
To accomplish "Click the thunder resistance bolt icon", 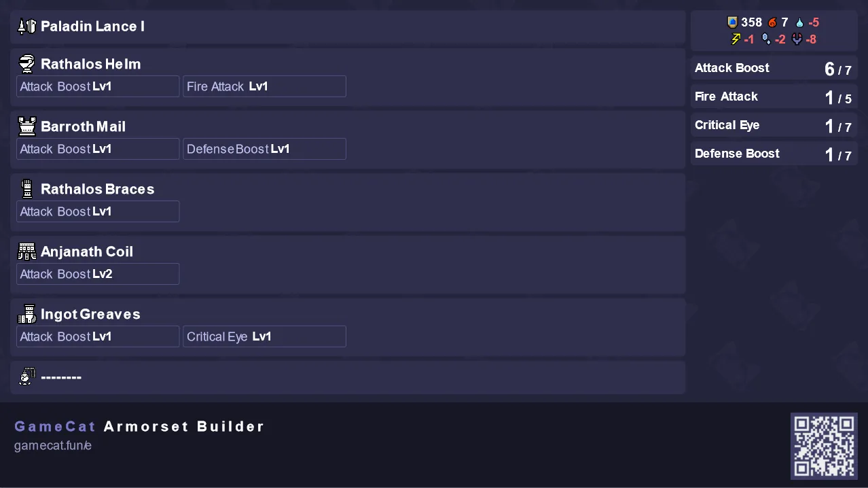I will tap(735, 39).
